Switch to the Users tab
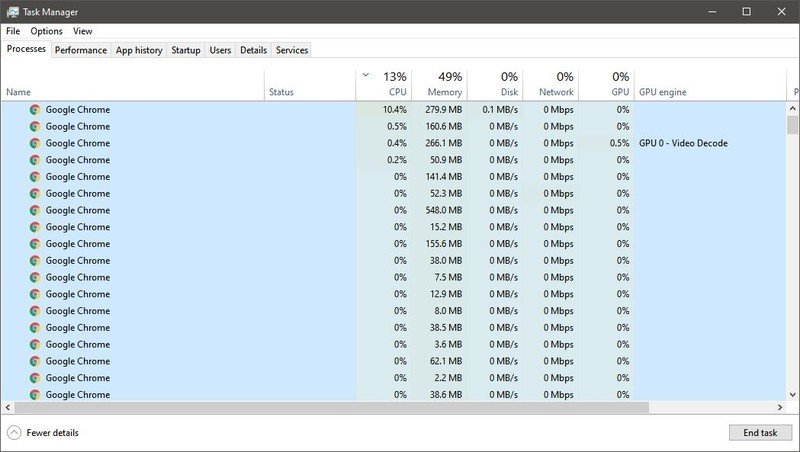Viewport: 800px width, 452px height. [220, 50]
